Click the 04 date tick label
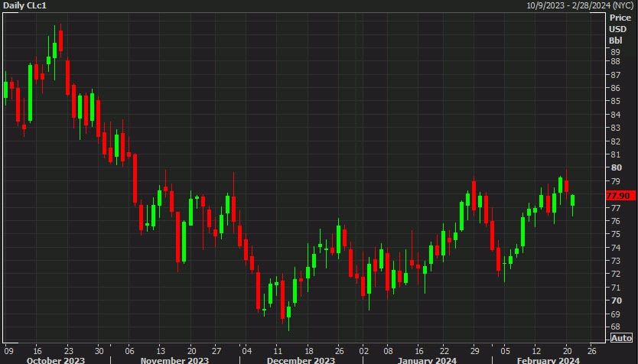 [x=246, y=351]
